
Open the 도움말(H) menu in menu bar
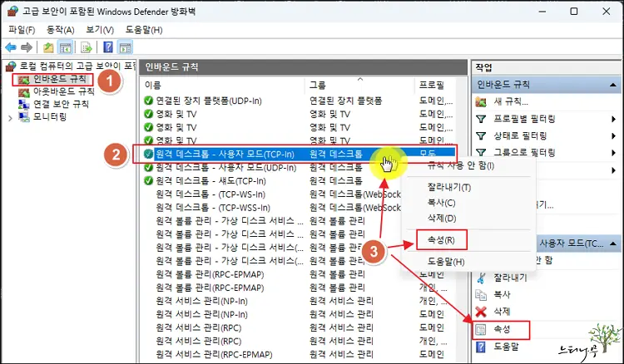144,30
